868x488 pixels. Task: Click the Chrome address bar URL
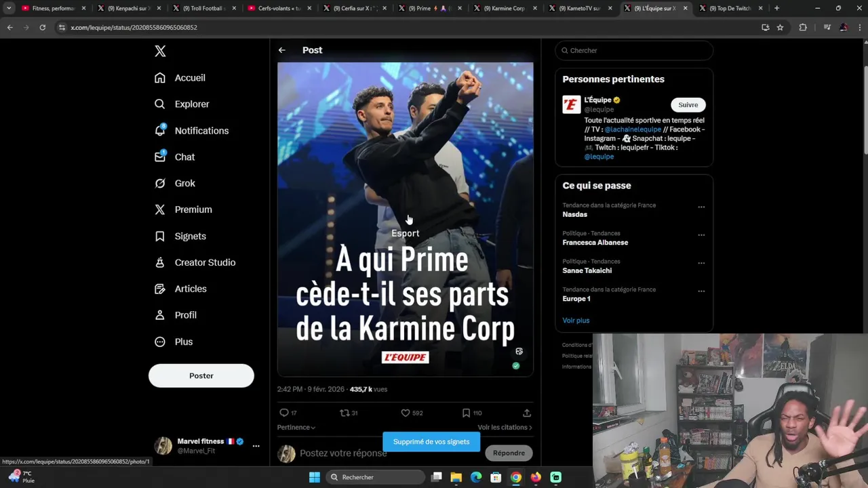pos(134,27)
